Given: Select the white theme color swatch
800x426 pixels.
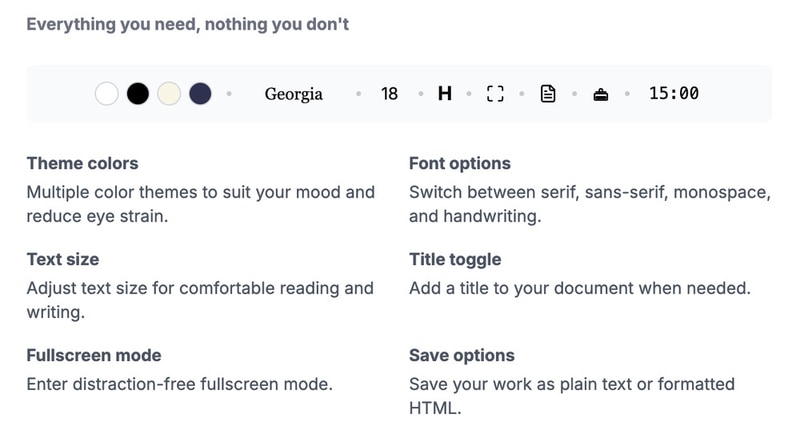Looking at the screenshot, I should tap(107, 94).
